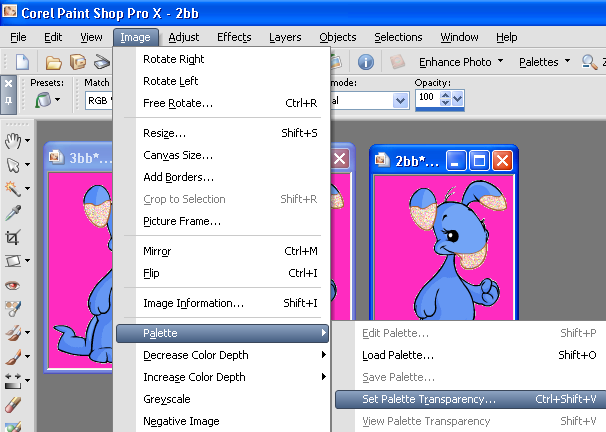
Task: Select the Pick arrow tool
Action: pyautogui.click(x=13, y=165)
